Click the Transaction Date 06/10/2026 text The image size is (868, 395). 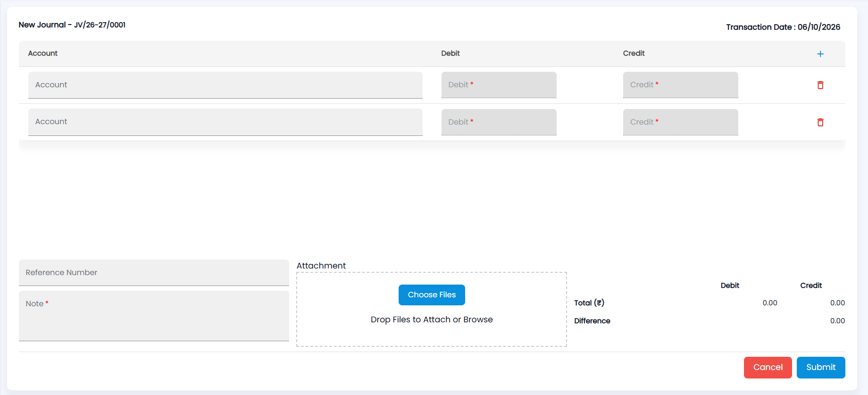(783, 27)
